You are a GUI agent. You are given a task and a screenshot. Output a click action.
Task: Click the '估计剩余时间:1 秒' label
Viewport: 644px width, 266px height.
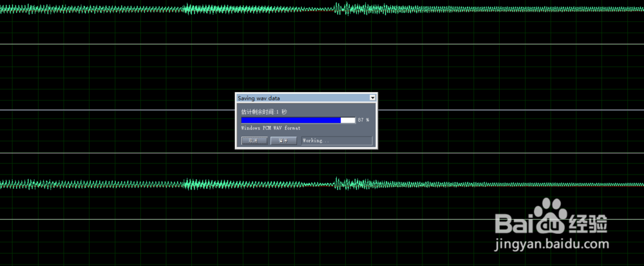click(x=264, y=111)
